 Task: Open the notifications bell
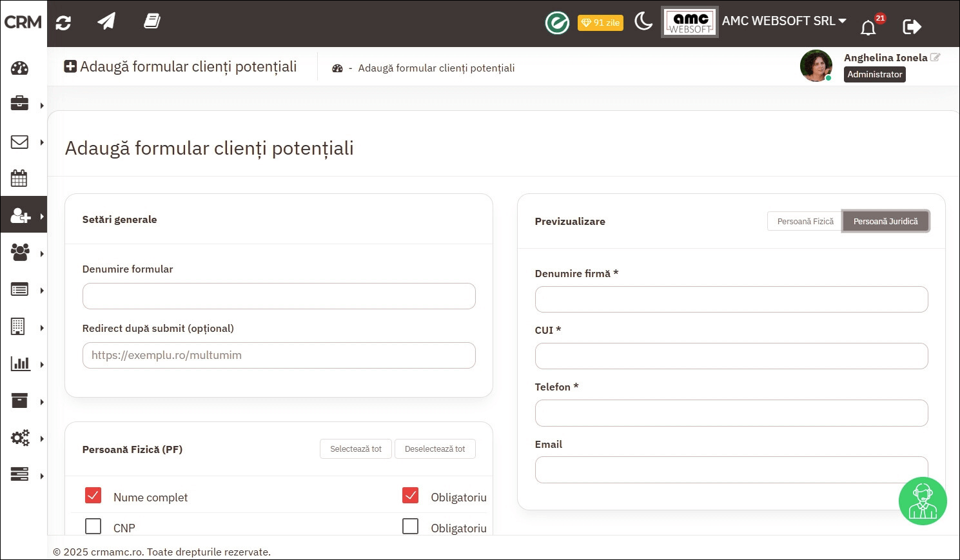pyautogui.click(x=868, y=28)
